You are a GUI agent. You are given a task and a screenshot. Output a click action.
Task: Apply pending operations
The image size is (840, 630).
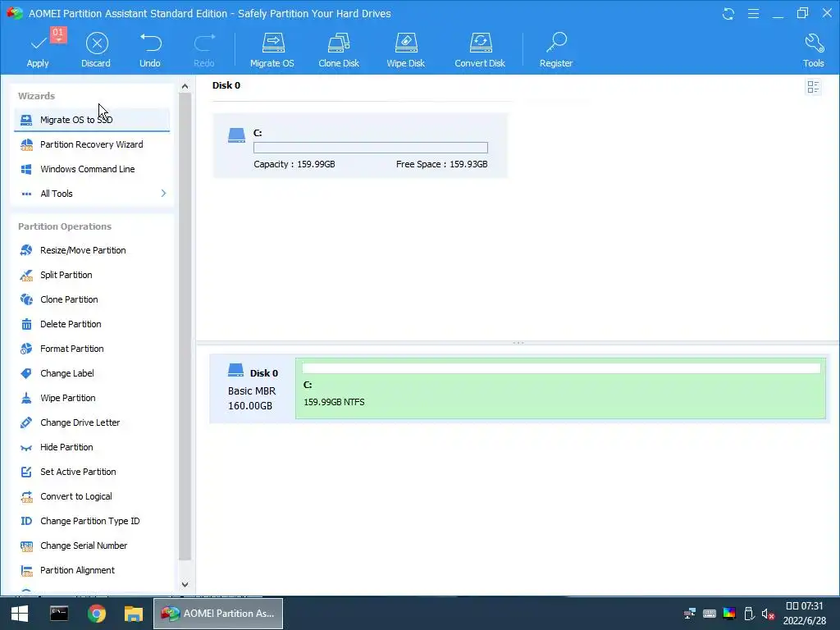pyautogui.click(x=38, y=50)
